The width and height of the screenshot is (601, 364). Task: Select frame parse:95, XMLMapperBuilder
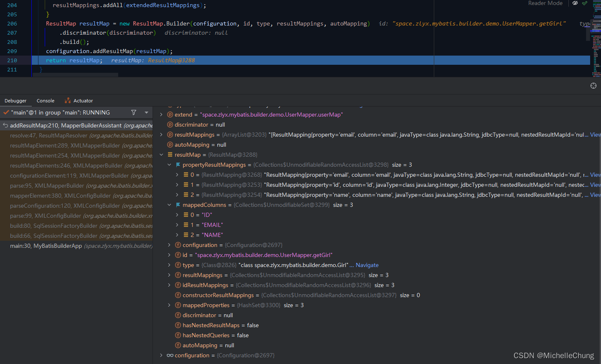click(x=76, y=186)
